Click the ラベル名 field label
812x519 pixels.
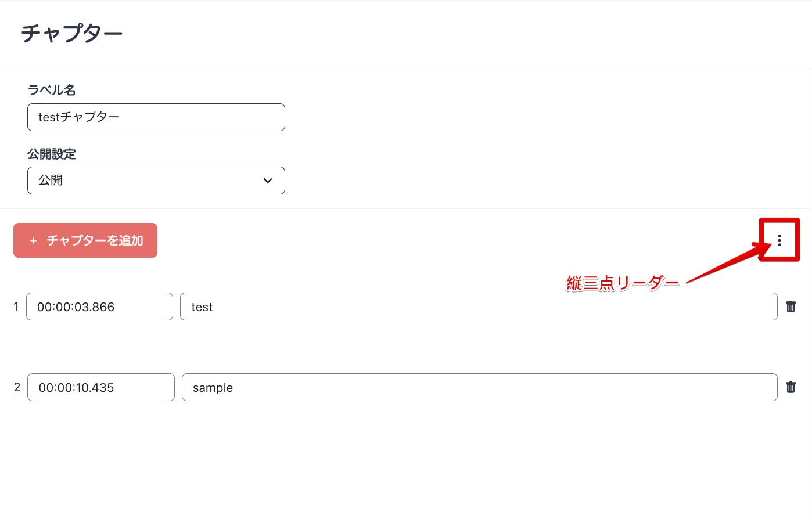point(52,90)
